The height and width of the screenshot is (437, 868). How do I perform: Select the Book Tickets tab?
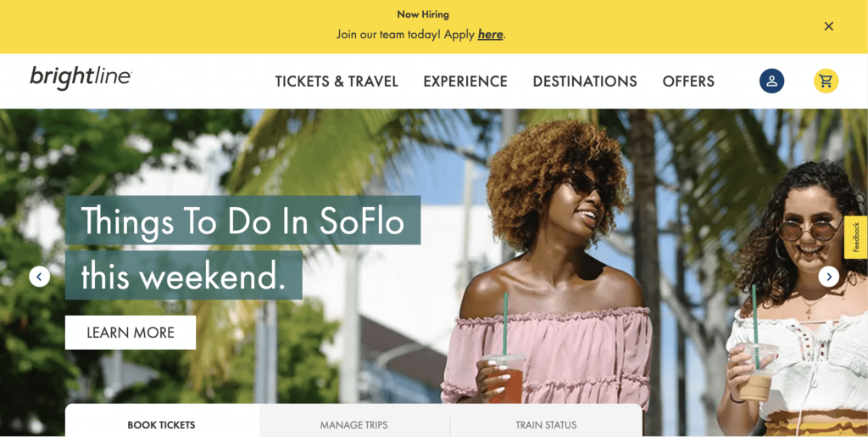[161, 424]
